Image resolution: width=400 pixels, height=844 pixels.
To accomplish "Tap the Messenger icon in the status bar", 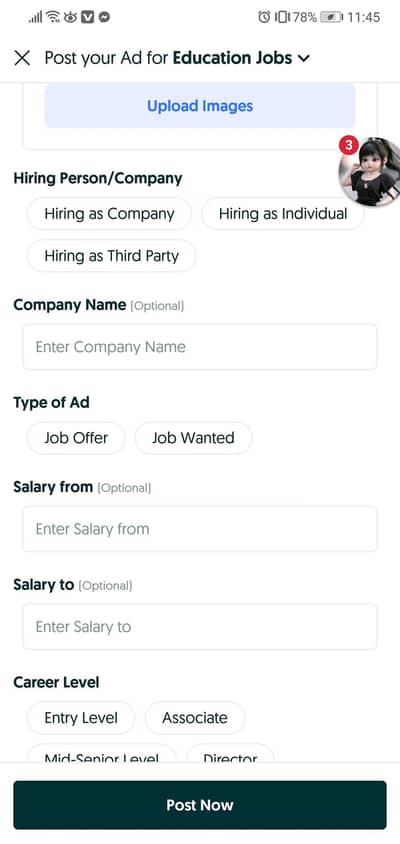I will click(104, 17).
